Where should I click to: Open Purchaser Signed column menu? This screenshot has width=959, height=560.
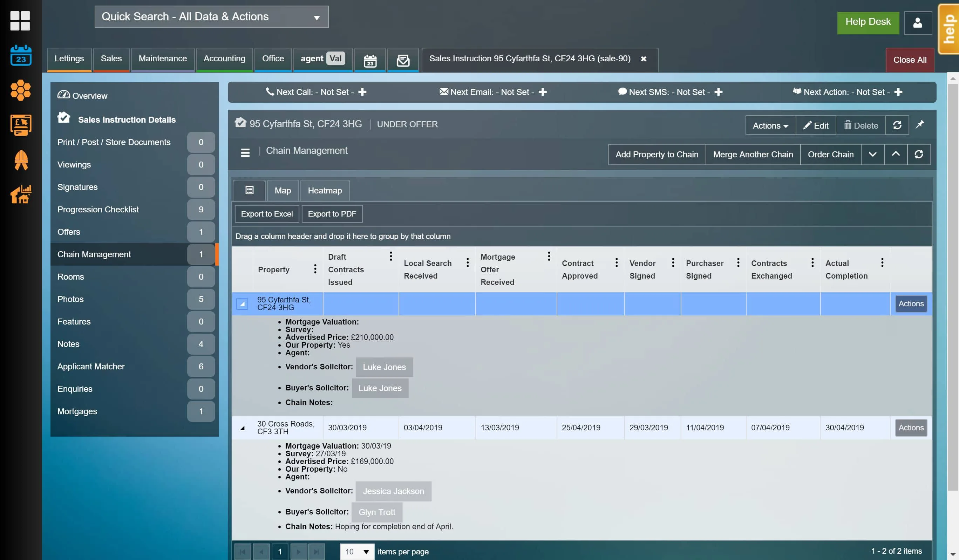coord(738,262)
